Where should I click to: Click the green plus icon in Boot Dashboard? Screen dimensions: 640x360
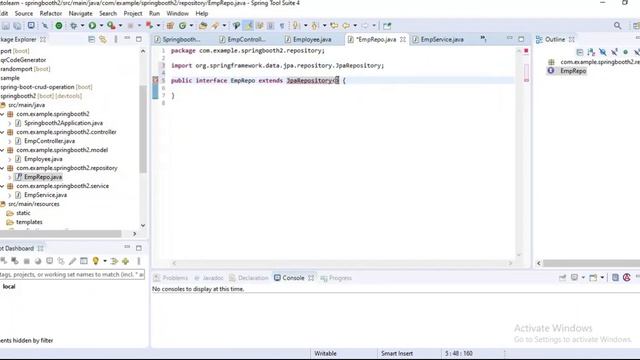click(x=125, y=261)
